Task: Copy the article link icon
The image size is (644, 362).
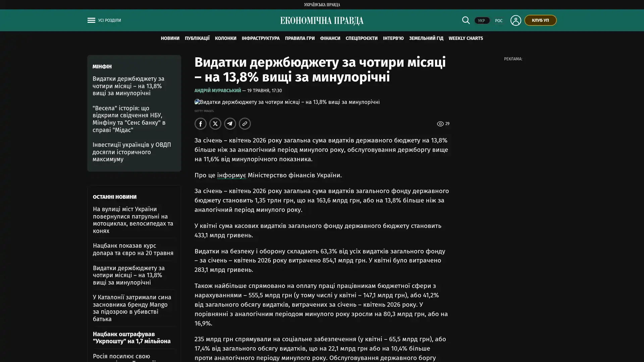Action: 245,124
